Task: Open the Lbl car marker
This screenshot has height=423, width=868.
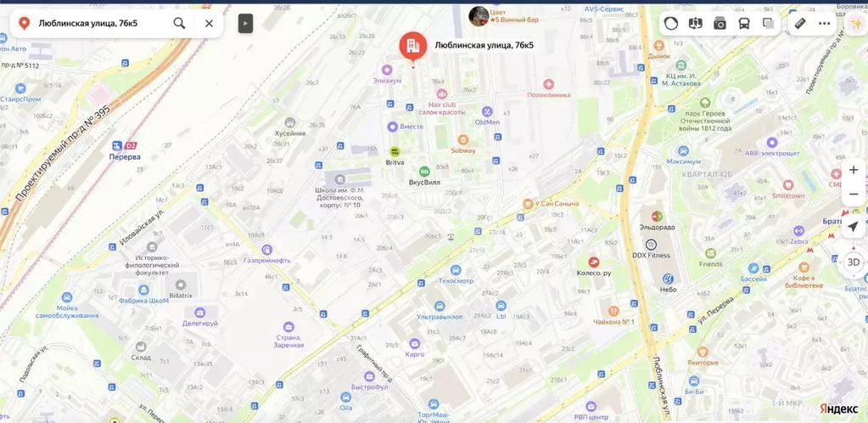Action: [x=501, y=306]
